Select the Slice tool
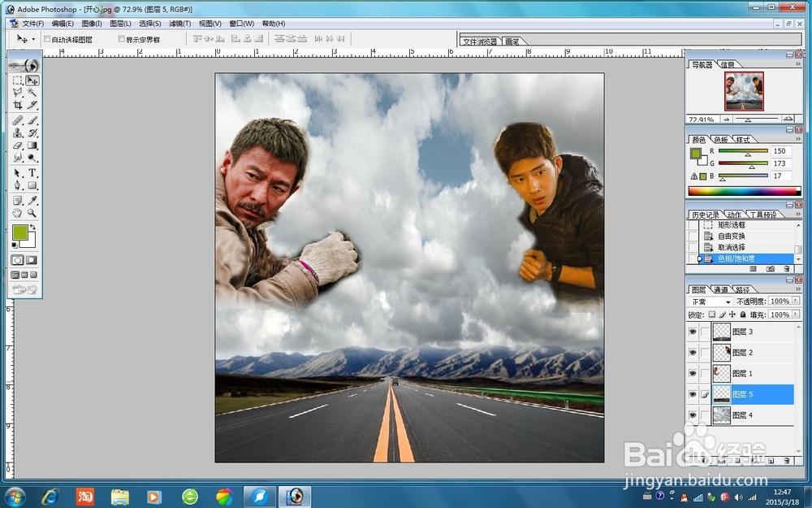The image size is (812, 508). click(x=32, y=105)
